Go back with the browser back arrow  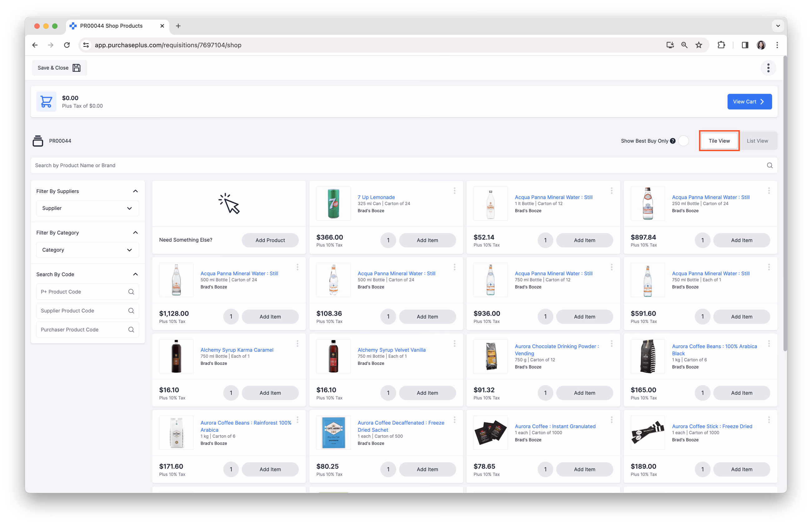(x=35, y=45)
